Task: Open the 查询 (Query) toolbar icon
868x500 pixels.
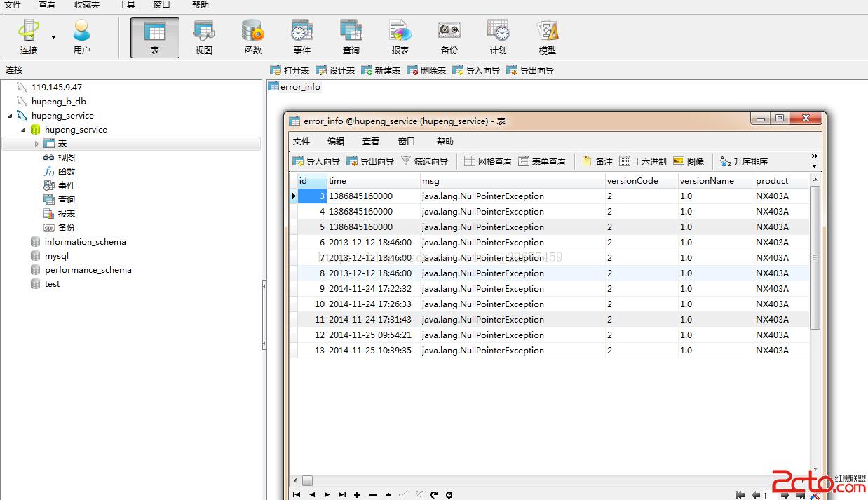Action: 351,36
